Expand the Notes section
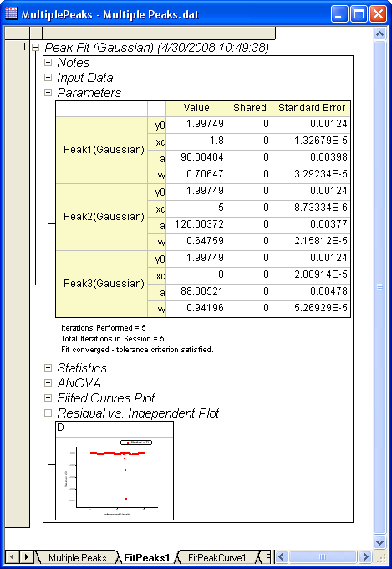Viewport: 392px width, 569px height. click(x=48, y=63)
